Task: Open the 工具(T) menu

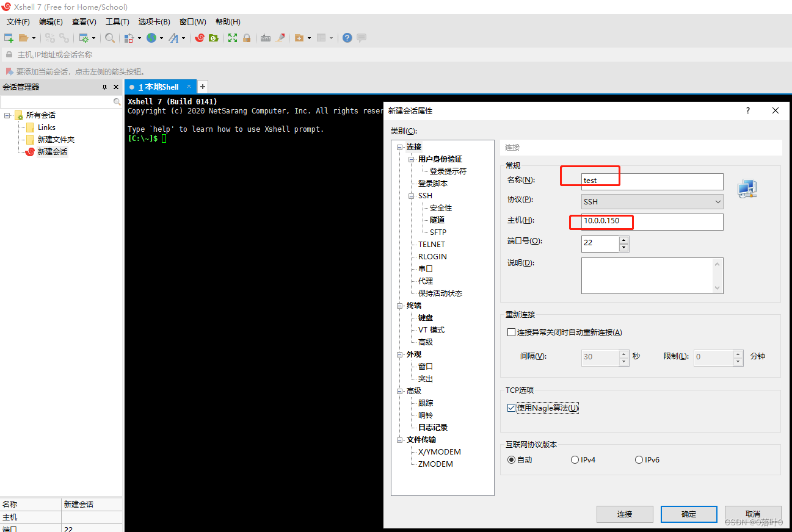Action: pos(117,21)
